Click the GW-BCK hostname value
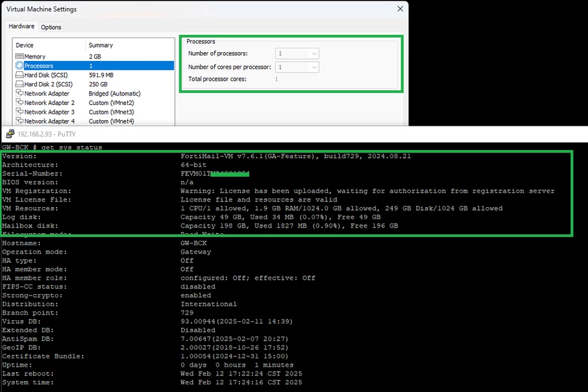The image size is (588, 392). (193, 243)
